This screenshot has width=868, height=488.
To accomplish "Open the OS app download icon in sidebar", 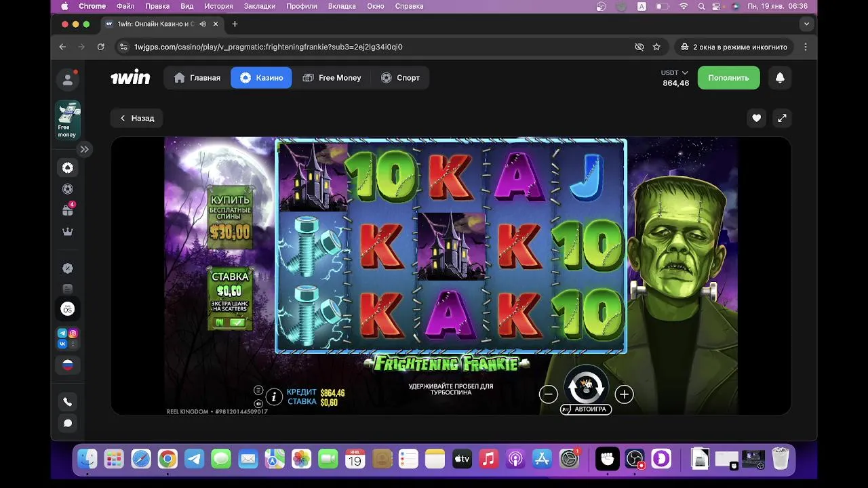I will pyautogui.click(x=68, y=309).
